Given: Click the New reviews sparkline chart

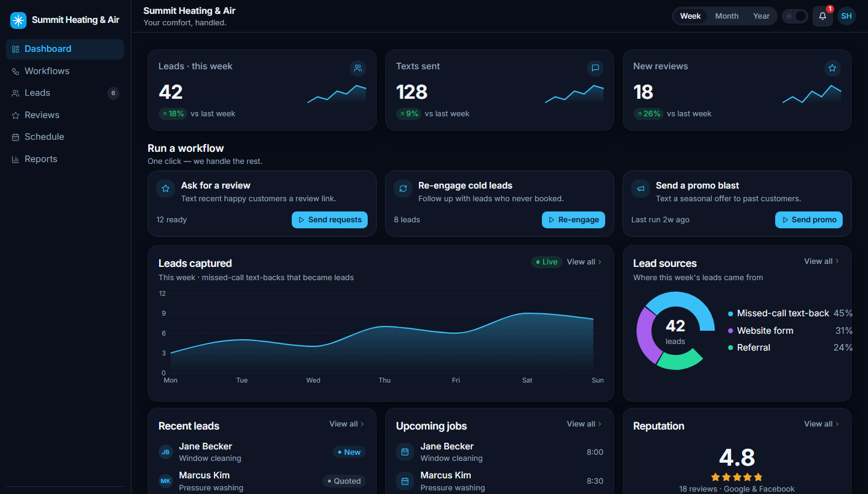Looking at the screenshot, I should click(812, 94).
